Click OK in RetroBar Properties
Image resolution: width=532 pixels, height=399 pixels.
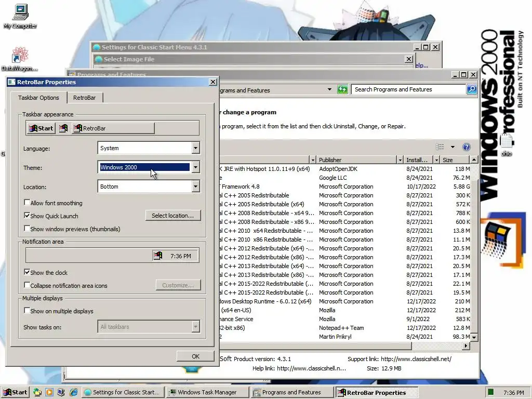195,356
